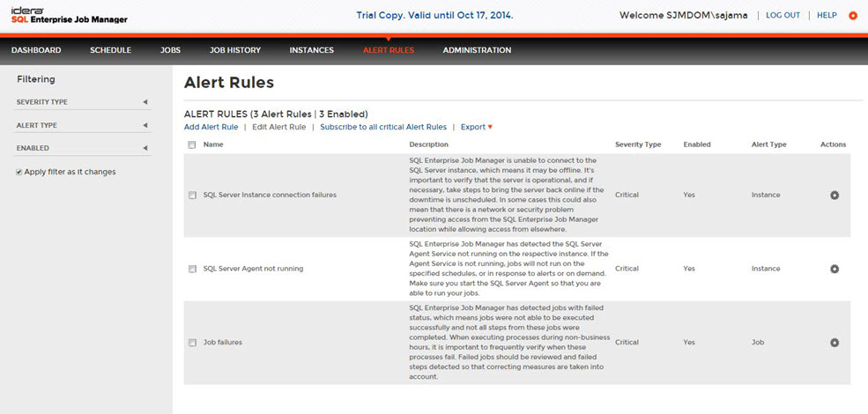Open actions gear for Job failures rule
The image size is (868, 414).
click(x=835, y=342)
